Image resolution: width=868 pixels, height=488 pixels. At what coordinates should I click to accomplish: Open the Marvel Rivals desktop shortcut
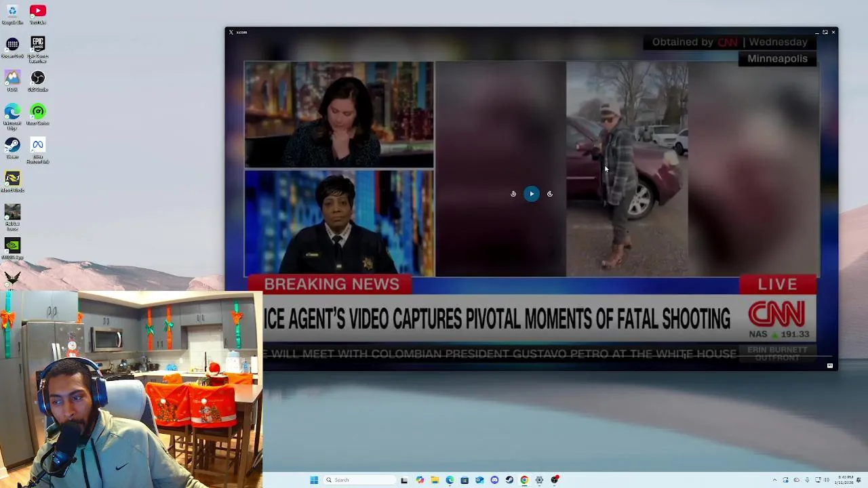(12, 181)
